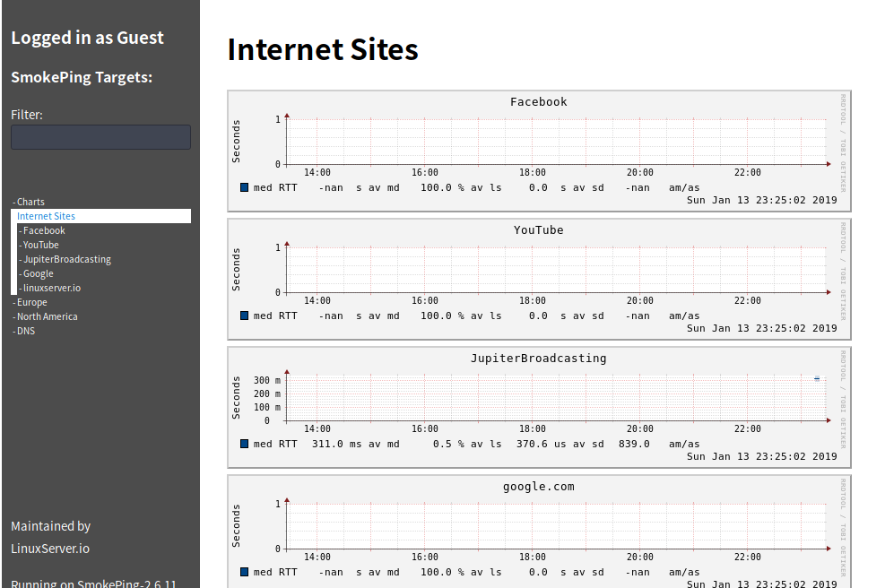Viewport: 885px width, 588px height.
Task: Open the Google target link
Action: click(38, 272)
